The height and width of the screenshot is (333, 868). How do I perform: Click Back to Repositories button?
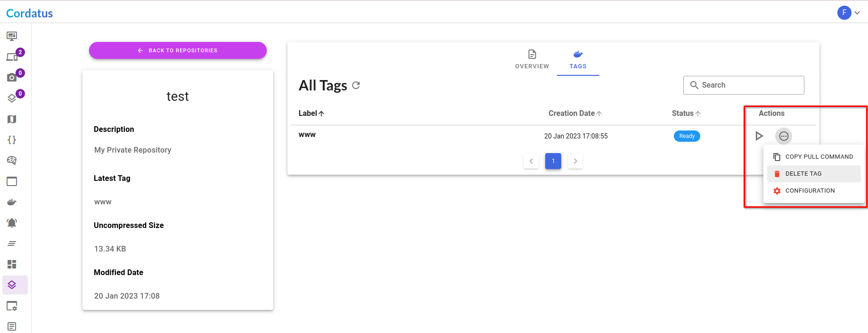point(178,50)
